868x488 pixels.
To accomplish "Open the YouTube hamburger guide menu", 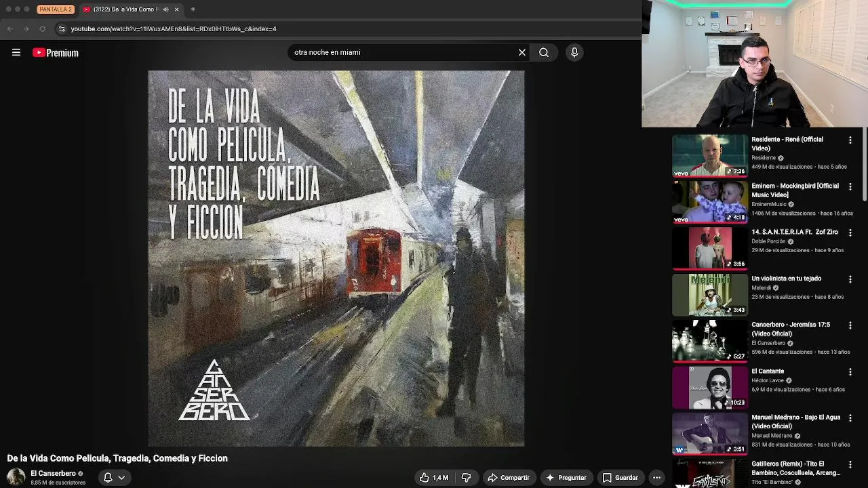I will 16,52.
